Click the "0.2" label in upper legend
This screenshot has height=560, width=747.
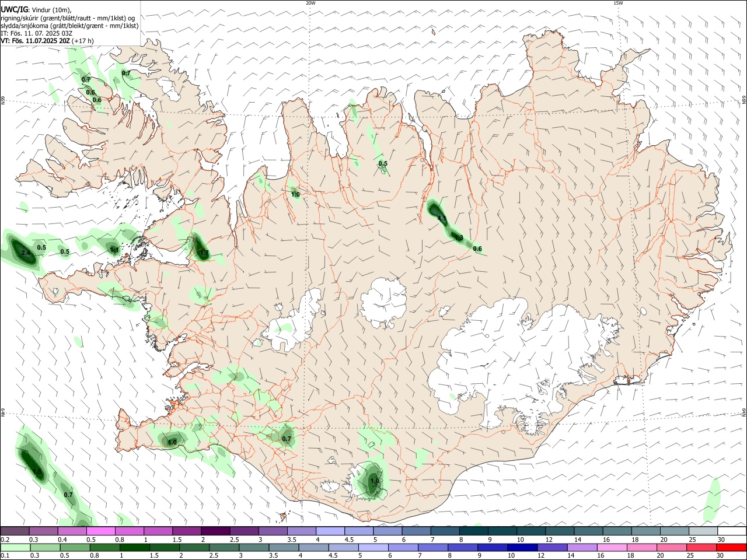pos(5,540)
